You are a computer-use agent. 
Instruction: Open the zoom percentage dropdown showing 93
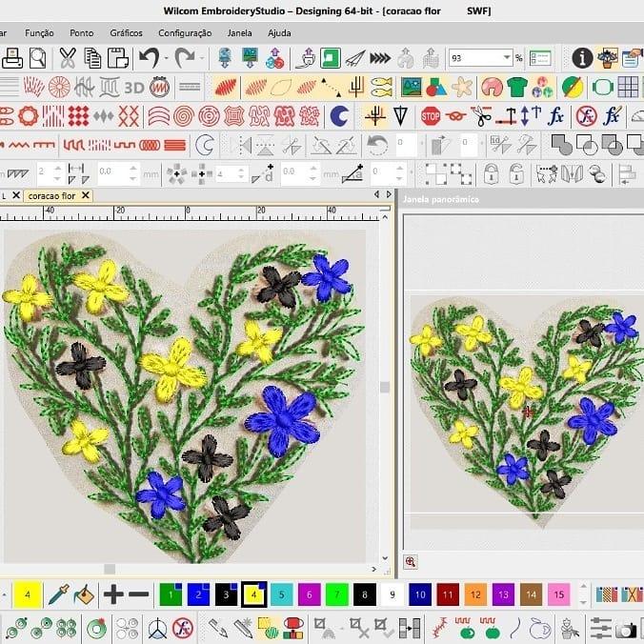click(x=508, y=58)
